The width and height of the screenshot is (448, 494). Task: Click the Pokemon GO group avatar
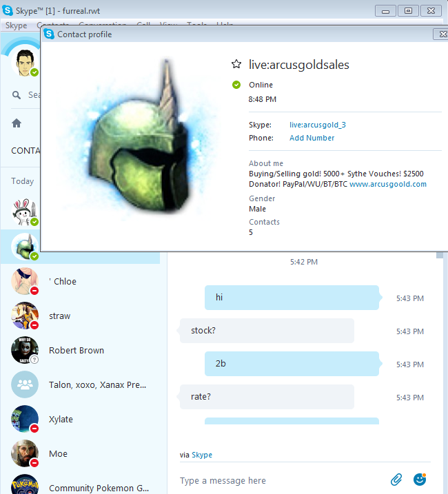point(25,484)
